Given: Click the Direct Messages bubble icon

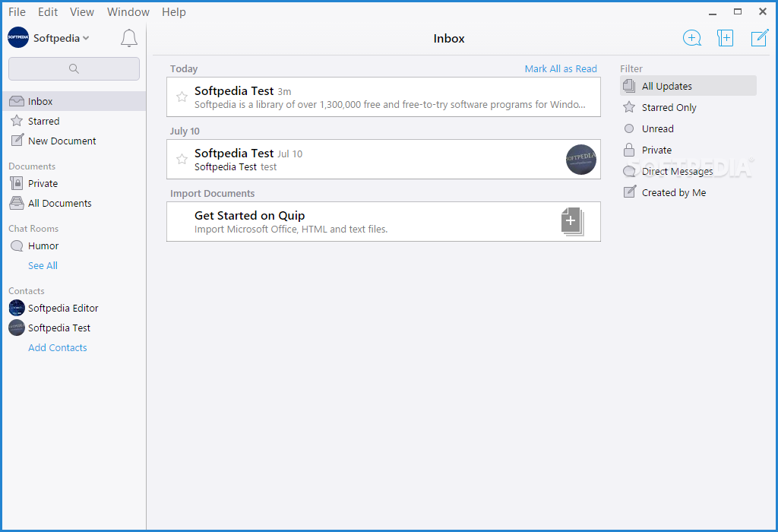Looking at the screenshot, I should (629, 171).
